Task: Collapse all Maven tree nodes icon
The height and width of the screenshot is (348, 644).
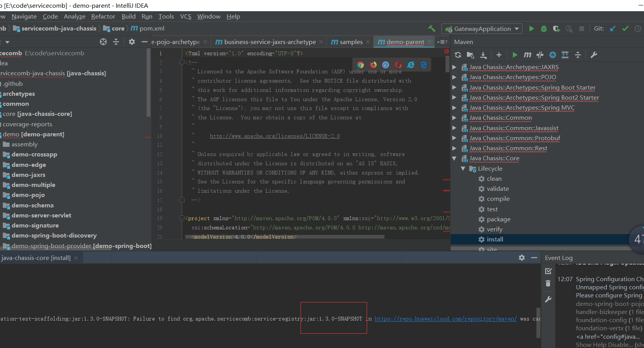Action: 578,55
